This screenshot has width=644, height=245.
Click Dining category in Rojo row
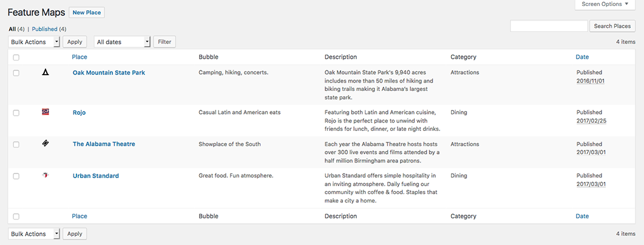[459, 112]
